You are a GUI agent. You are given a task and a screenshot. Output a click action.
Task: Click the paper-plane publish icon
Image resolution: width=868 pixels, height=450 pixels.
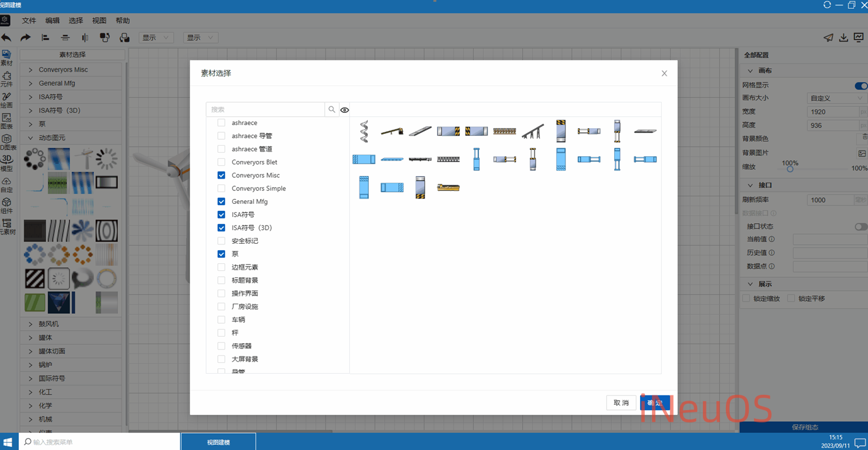pyautogui.click(x=828, y=38)
